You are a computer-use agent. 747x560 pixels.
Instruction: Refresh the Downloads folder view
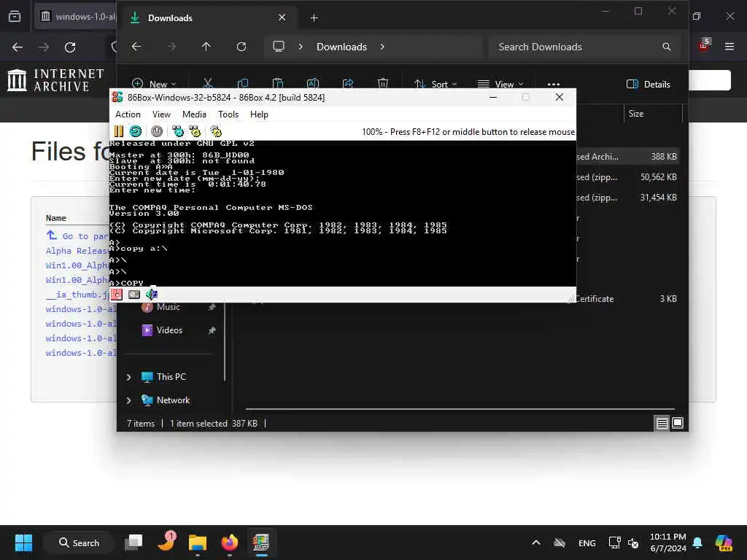241,47
